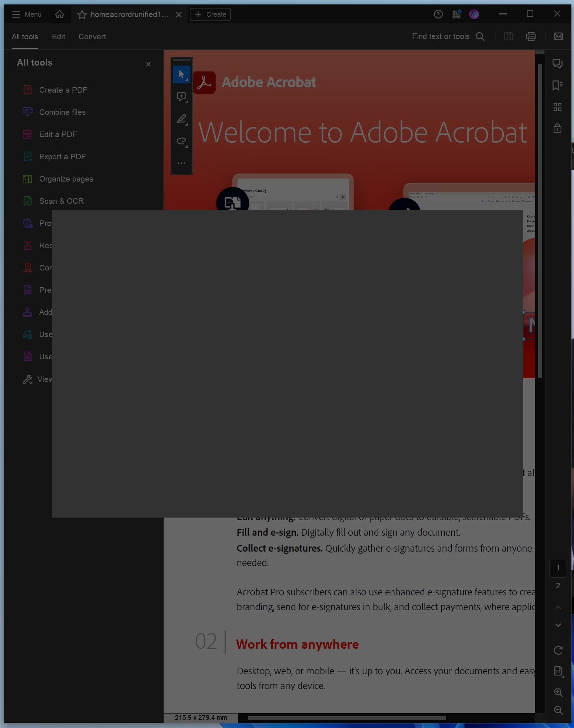Open Combine files tool
This screenshot has width=574, height=728.
click(x=54, y=112)
